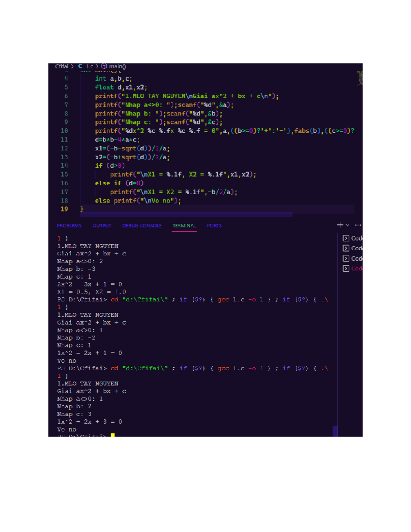
Task: Open the DEBUG CONSOLE tab
Action: pyautogui.click(x=142, y=225)
